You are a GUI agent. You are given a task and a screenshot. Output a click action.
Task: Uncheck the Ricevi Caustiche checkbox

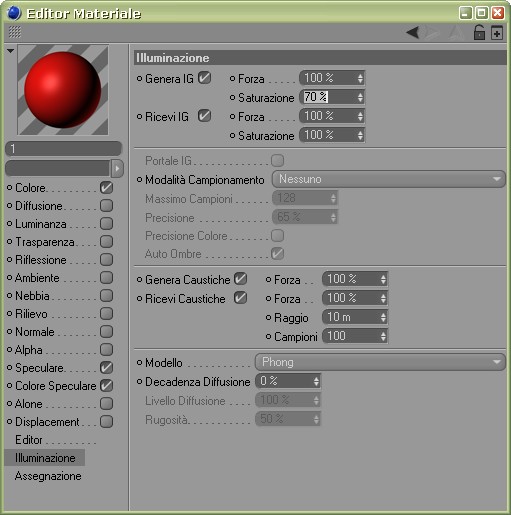click(x=240, y=298)
